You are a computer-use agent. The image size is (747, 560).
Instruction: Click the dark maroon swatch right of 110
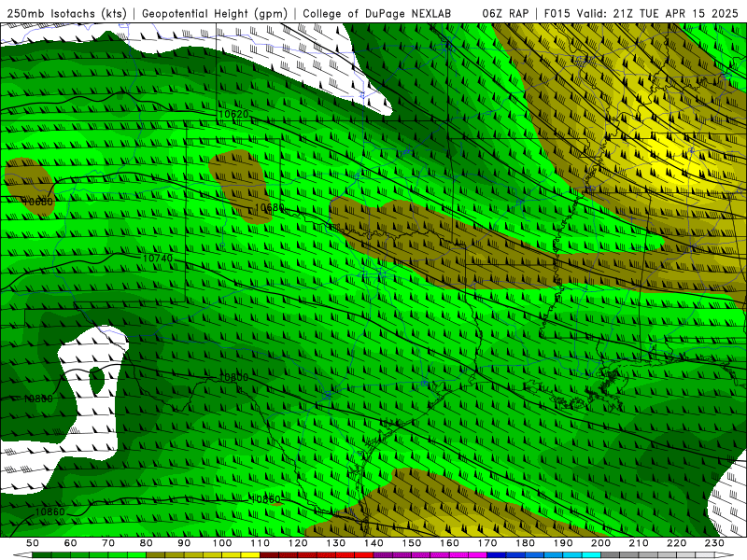270,555
